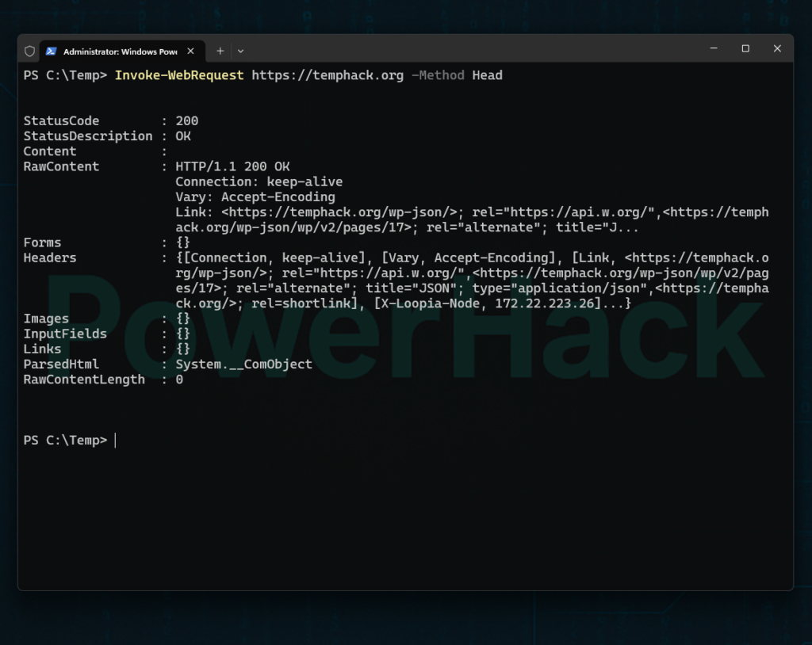Screen dimensions: 812x645
Task: Click the Connection: keep-alive raw content line
Action: click(x=259, y=181)
